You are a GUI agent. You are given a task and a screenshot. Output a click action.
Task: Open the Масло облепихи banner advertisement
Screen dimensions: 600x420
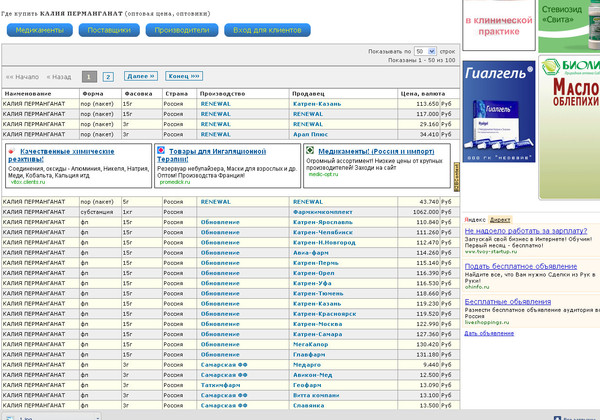tap(570, 127)
